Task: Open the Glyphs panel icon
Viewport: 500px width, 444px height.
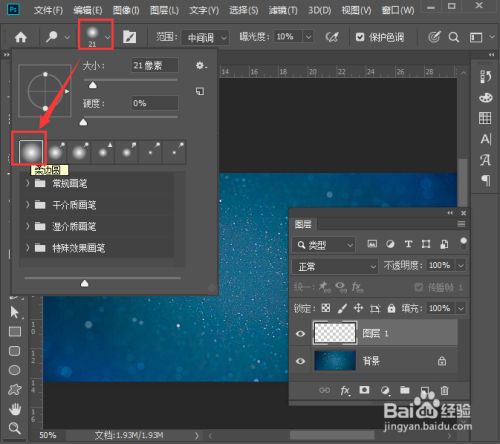Action: tap(485, 160)
